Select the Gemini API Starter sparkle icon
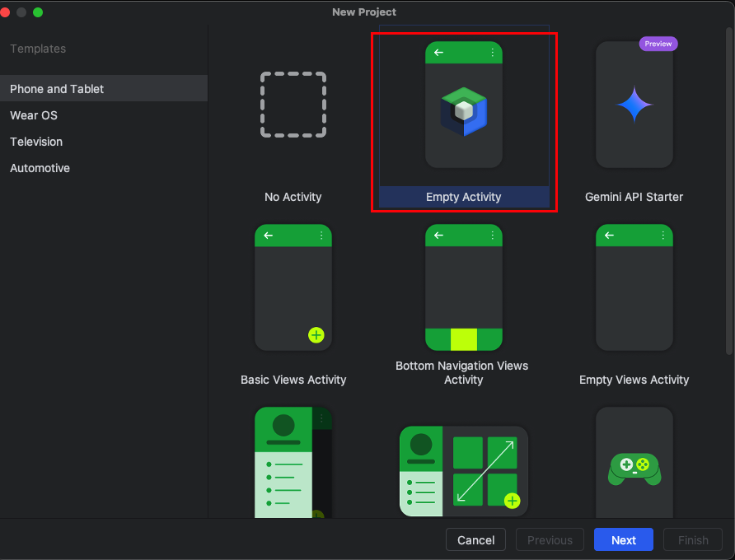 pyautogui.click(x=634, y=105)
